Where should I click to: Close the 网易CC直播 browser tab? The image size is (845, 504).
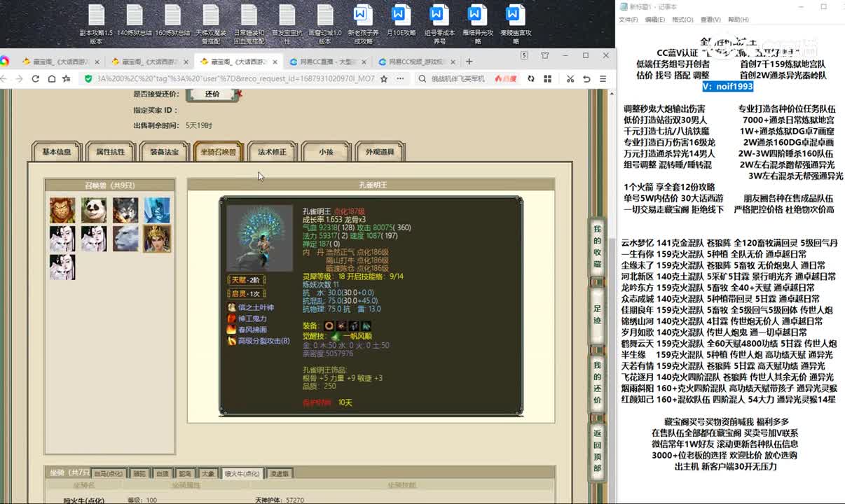(364, 62)
